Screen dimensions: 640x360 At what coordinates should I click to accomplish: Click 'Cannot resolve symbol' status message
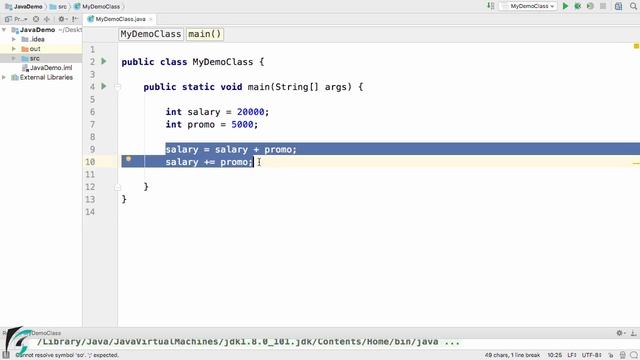[x=67, y=355]
